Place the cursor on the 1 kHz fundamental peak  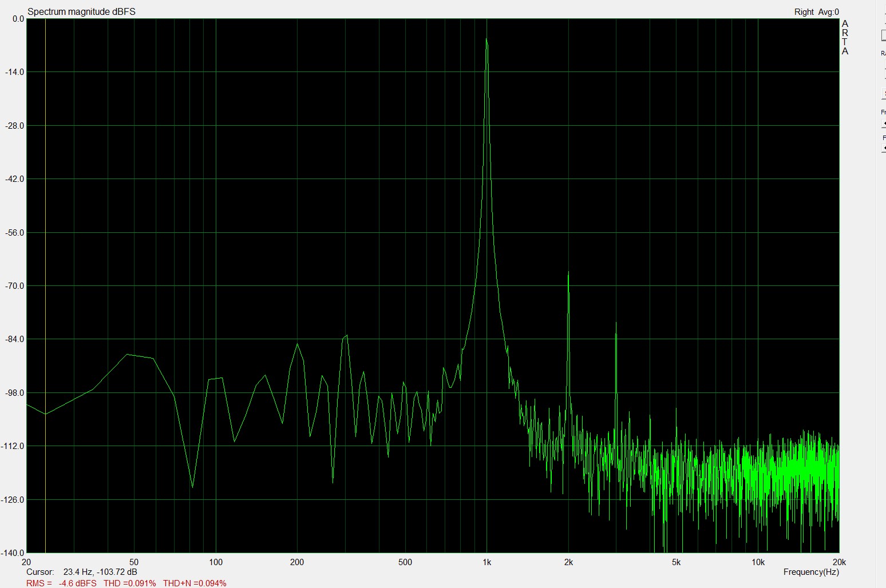pyautogui.click(x=486, y=40)
